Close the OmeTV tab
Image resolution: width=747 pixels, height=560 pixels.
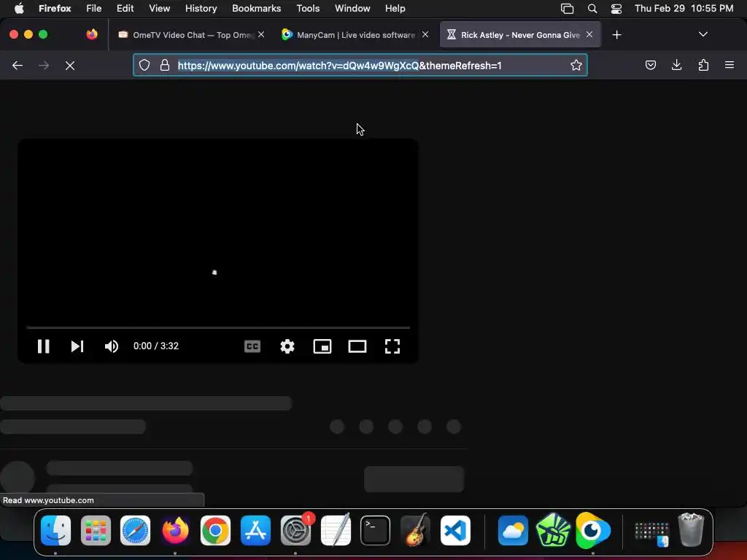pos(261,34)
